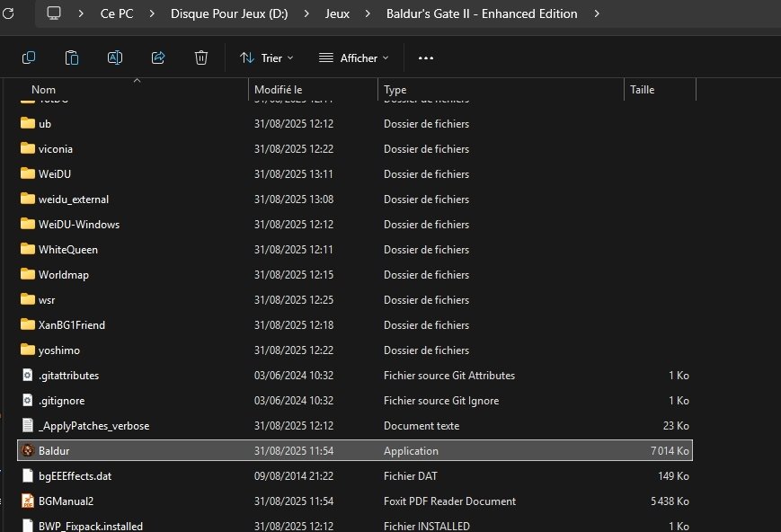781x532 pixels.
Task: Click the _ApplyPatches_verbose text file icon
Action: [28, 425]
